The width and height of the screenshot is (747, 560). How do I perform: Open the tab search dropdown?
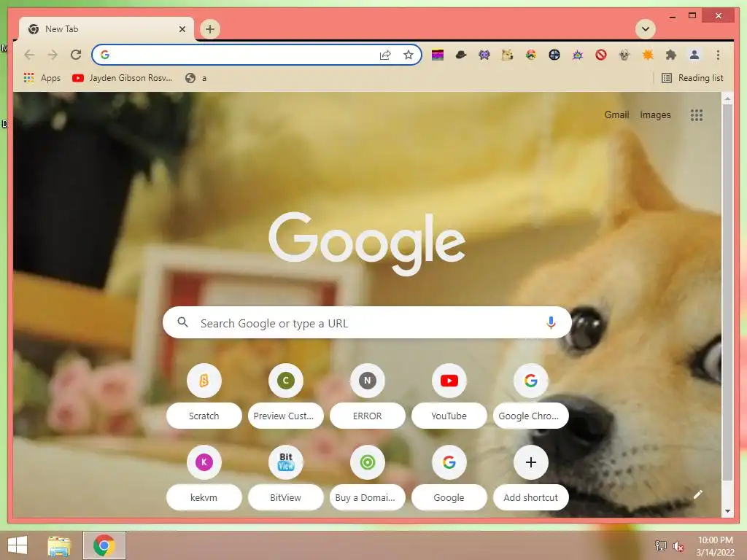pos(646,29)
